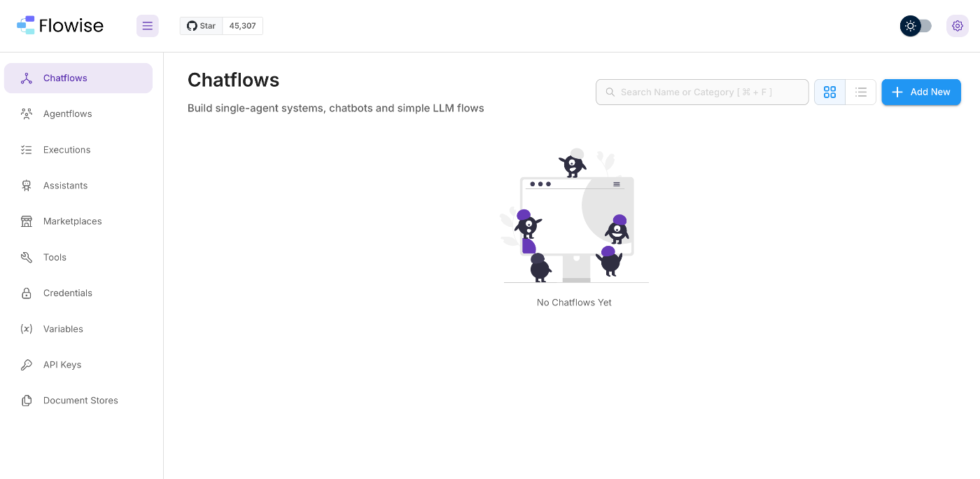Open Executions checklist icon
Viewport: 980px width, 479px height.
point(27,150)
